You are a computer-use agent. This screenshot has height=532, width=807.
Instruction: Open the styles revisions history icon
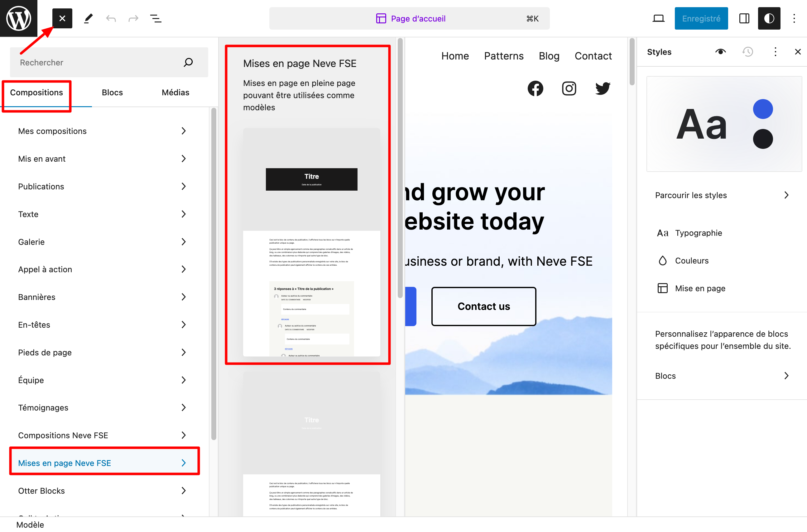(747, 52)
